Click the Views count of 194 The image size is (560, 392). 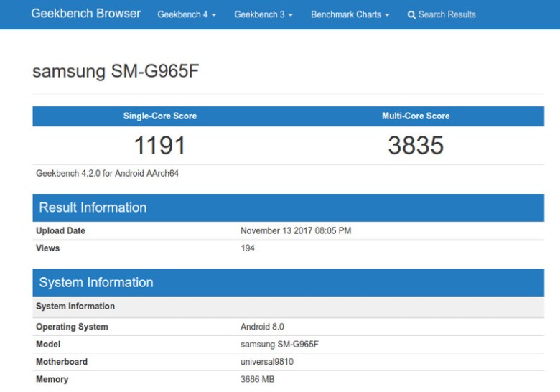click(x=248, y=248)
